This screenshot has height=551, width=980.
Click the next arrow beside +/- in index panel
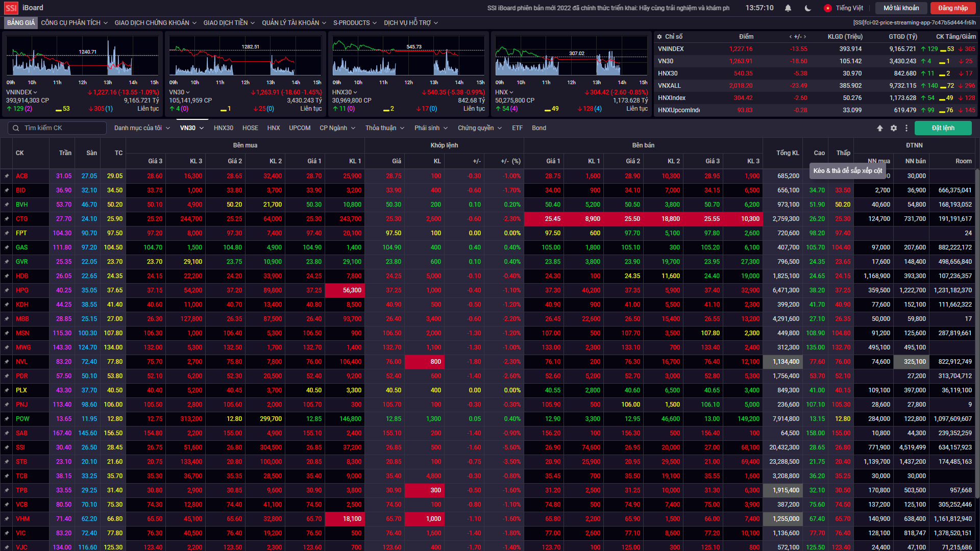point(805,37)
